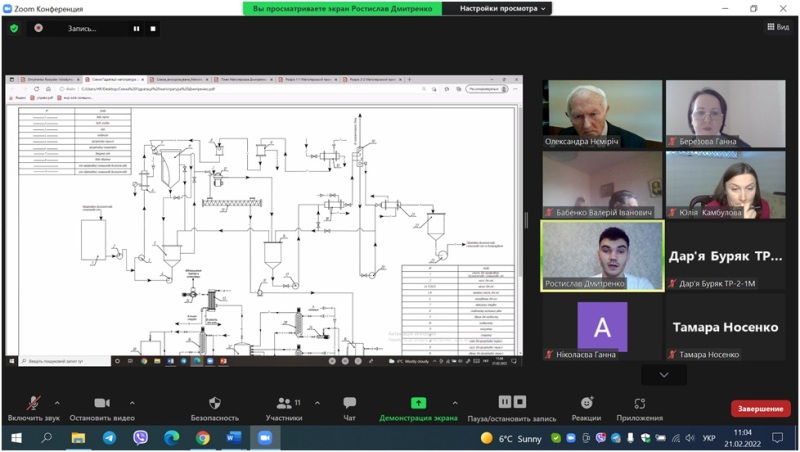Select Тамара Носенко tile
The height and width of the screenshot is (452, 800).
726,327
